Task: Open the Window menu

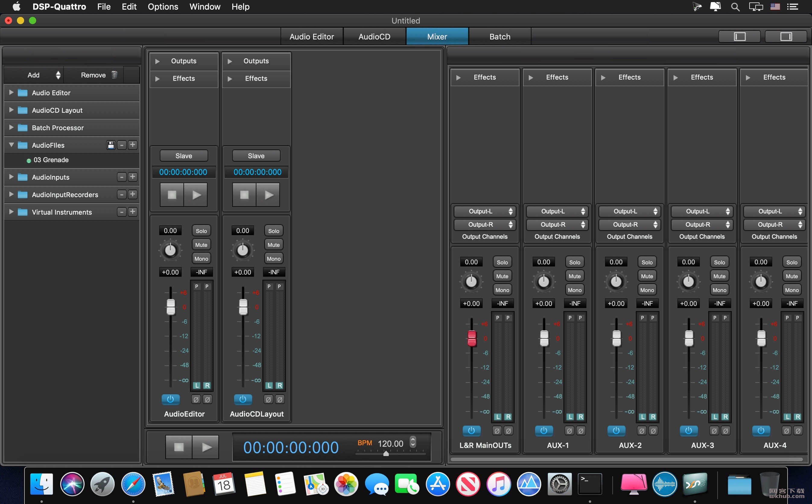Action: click(x=205, y=7)
